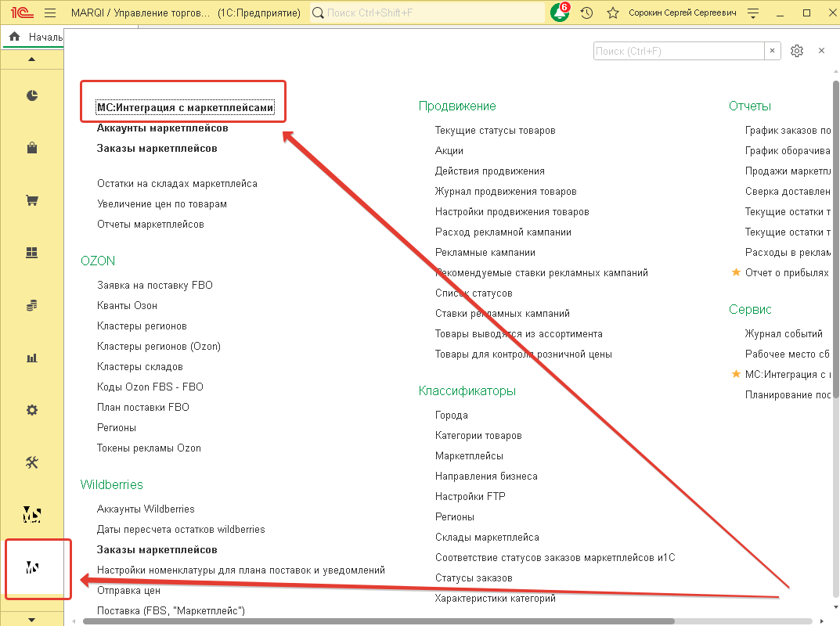The image size is (840, 626).
Task: Open Токены рекламы Ozon
Action: click(149, 448)
